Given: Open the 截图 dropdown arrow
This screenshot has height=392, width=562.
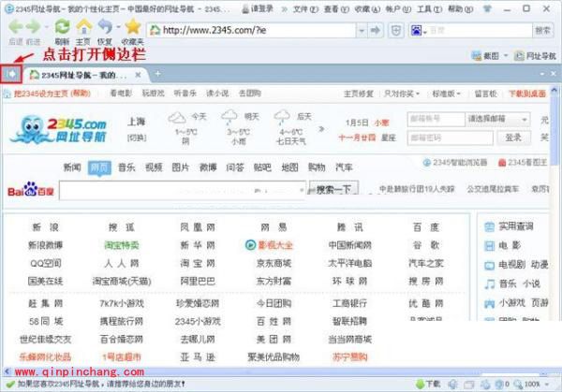Looking at the screenshot, I should (x=506, y=56).
